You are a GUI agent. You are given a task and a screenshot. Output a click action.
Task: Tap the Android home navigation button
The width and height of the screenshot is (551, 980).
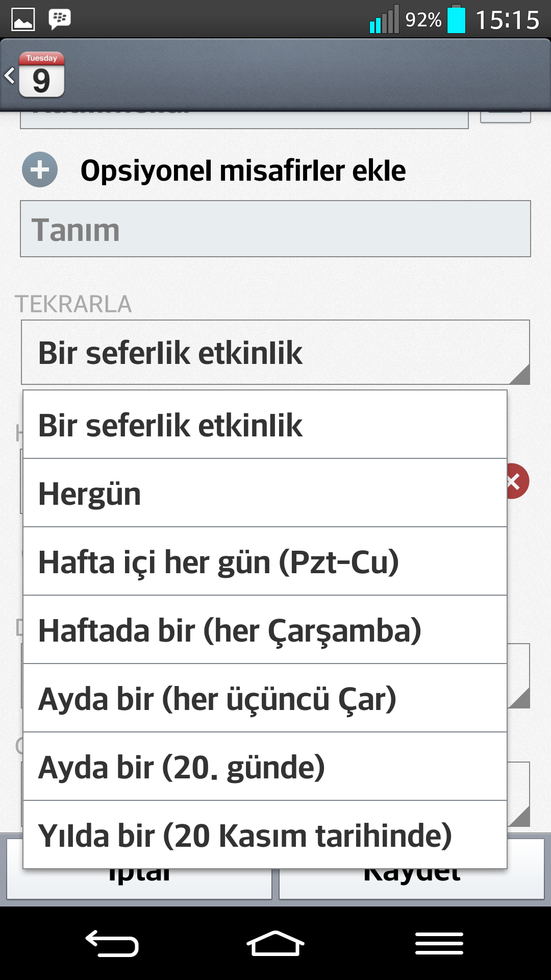point(275,943)
